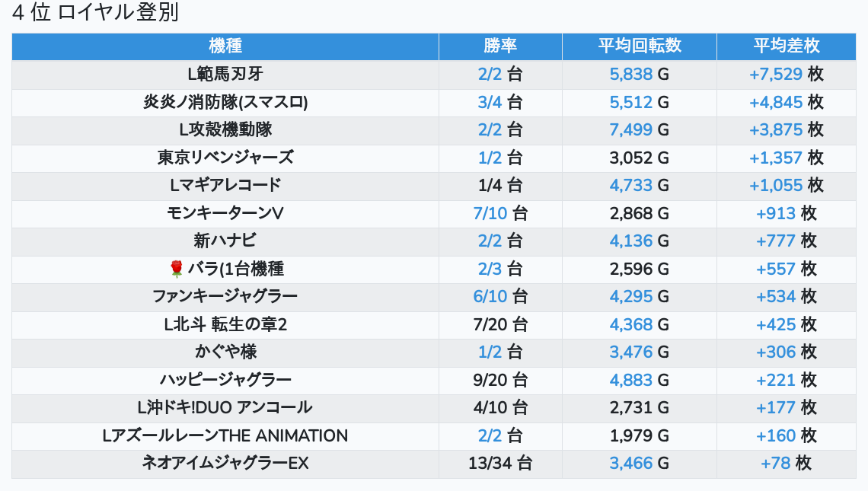Sort by the 機種 column header
The height and width of the screenshot is (491, 868).
tap(225, 46)
